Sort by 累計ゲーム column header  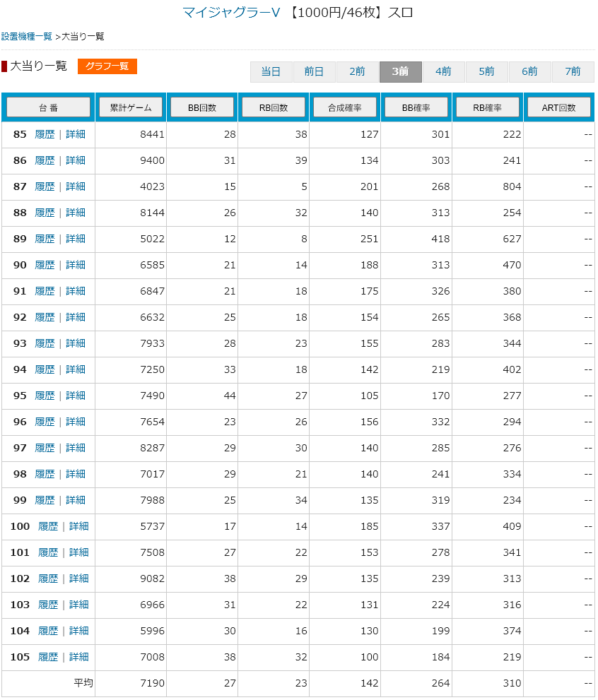click(131, 107)
